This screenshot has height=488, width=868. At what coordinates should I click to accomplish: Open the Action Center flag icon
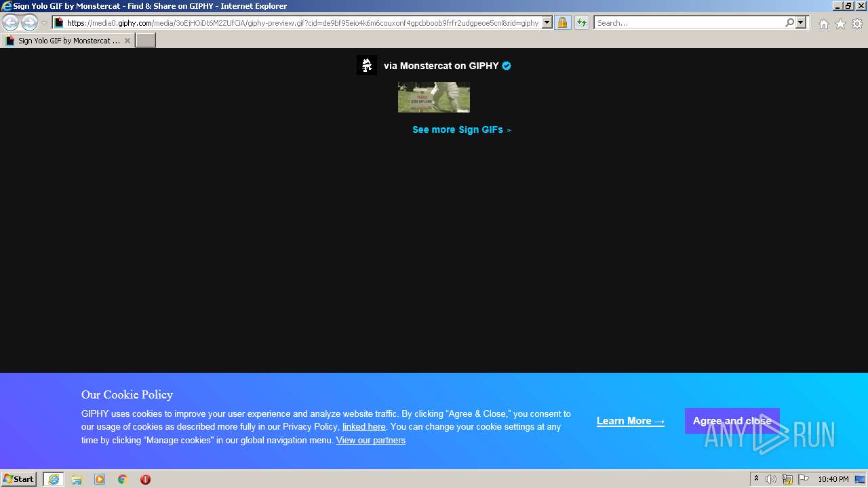coord(804,479)
